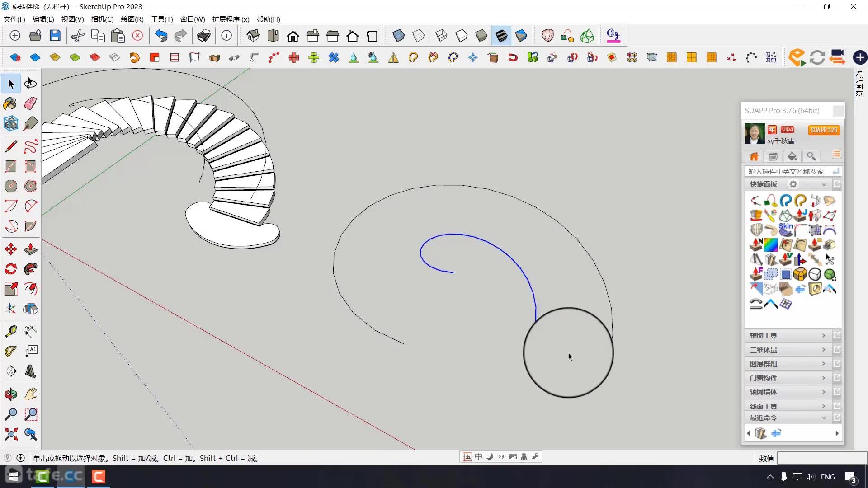
Task: Expand the 轴网墙体 section
Action: (788, 392)
